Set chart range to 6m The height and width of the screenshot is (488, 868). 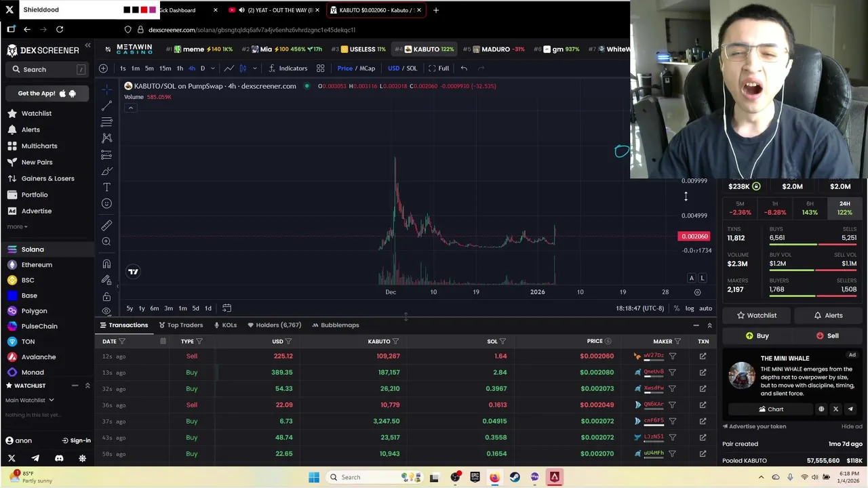(x=155, y=308)
